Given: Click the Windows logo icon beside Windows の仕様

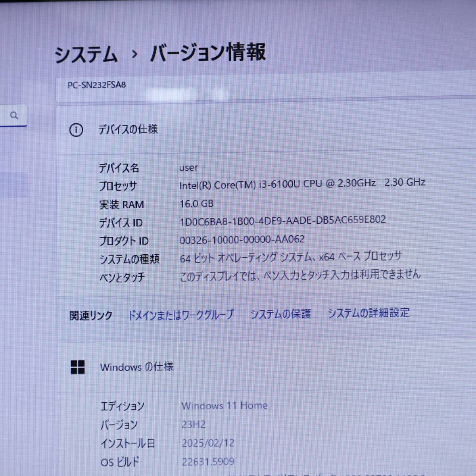Looking at the screenshot, I should [77, 367].
